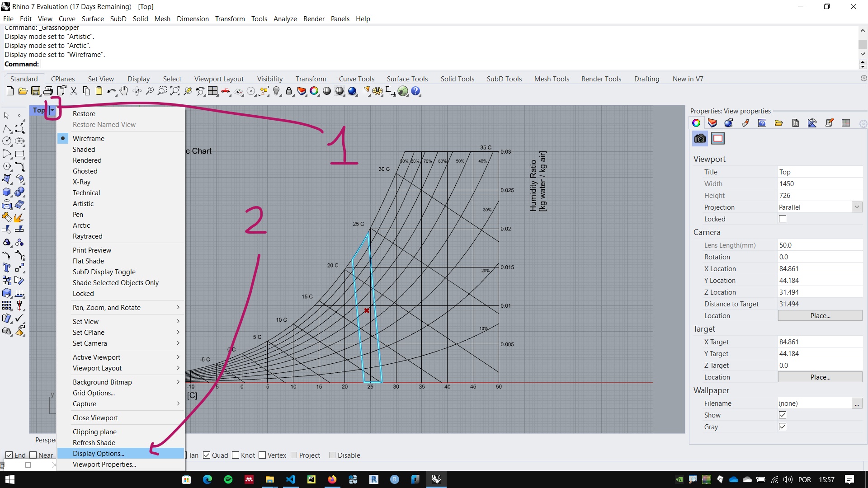The height and width of the screenshot is (488, 868).
Task: Select the pointer arrow tool
Action: click(7, 116)
